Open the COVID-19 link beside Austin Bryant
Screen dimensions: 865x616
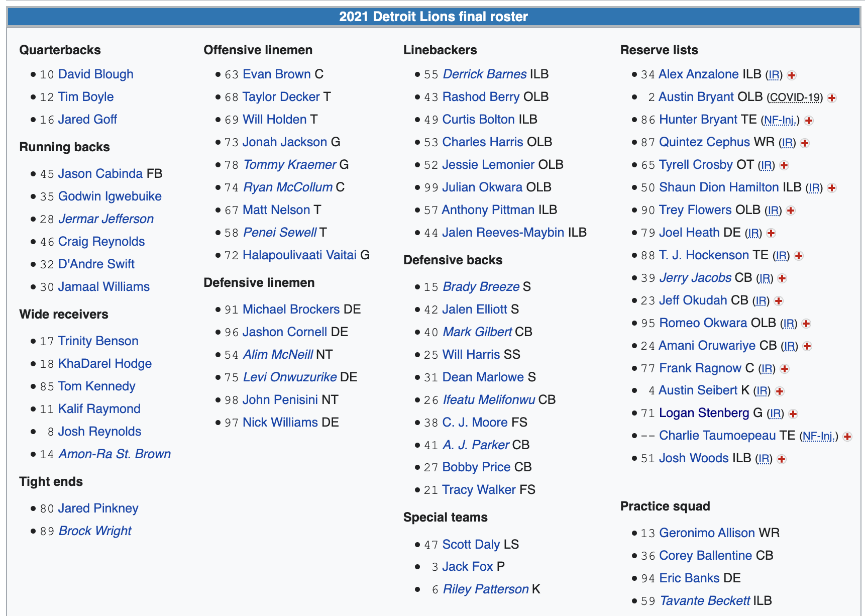pyautogui.click(x=795, y=97)
